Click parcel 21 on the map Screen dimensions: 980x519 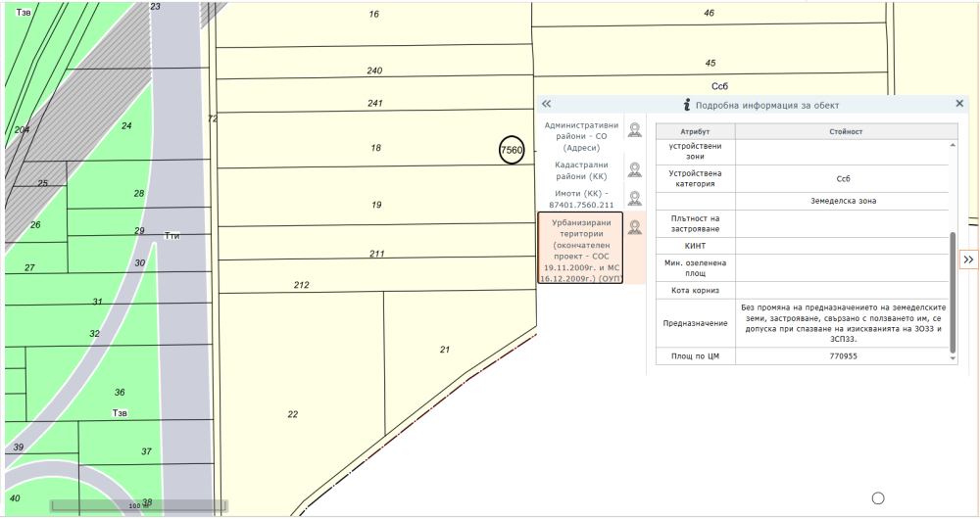(444, 350)
